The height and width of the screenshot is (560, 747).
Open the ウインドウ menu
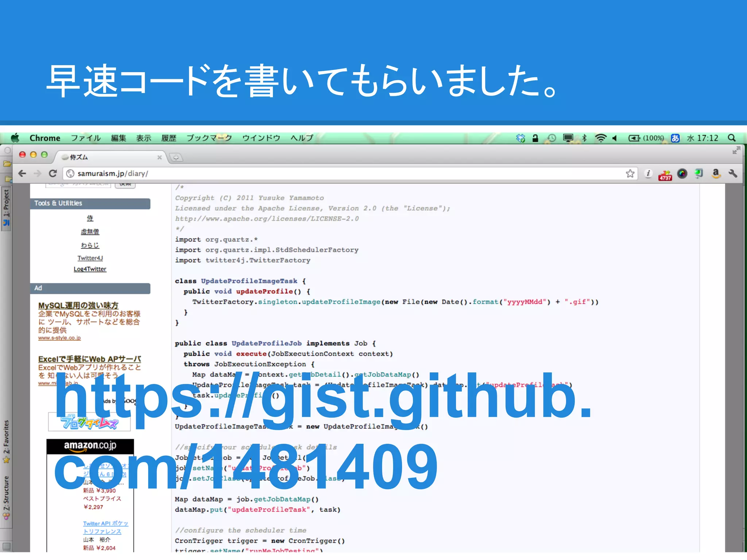pos(261,138)
